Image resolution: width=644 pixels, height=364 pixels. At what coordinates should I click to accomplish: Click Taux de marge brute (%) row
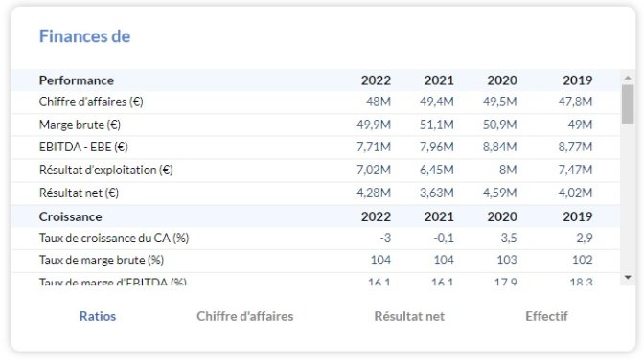click(315, 261)
